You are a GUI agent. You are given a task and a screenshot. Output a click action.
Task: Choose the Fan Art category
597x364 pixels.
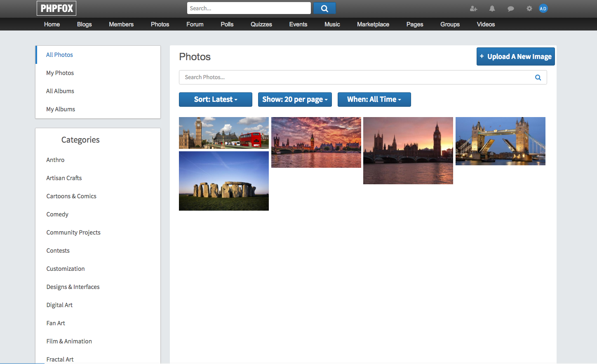[x=56, y=323]
